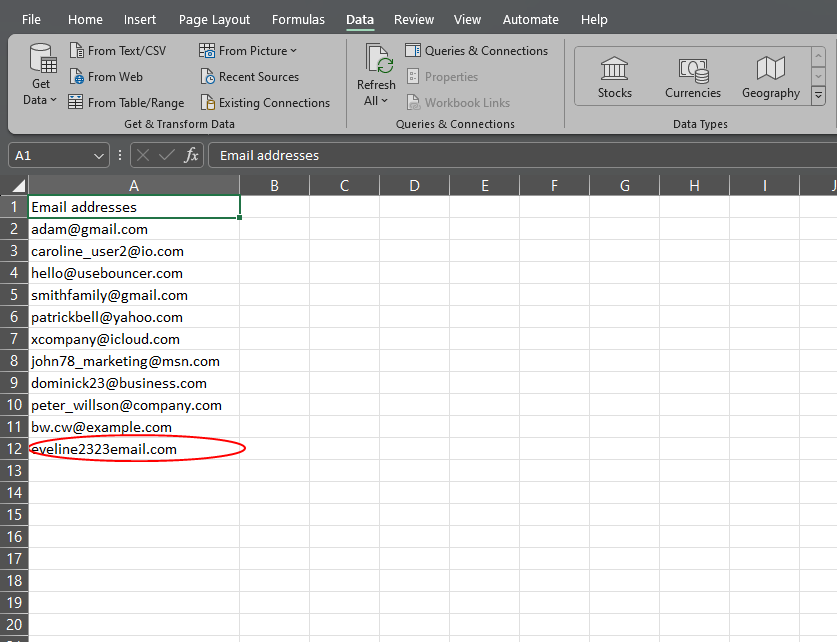This screenshot has width=837, height=642.
Task: Click the Data Types gallery scroll-down button
Action: click(819, 76)
